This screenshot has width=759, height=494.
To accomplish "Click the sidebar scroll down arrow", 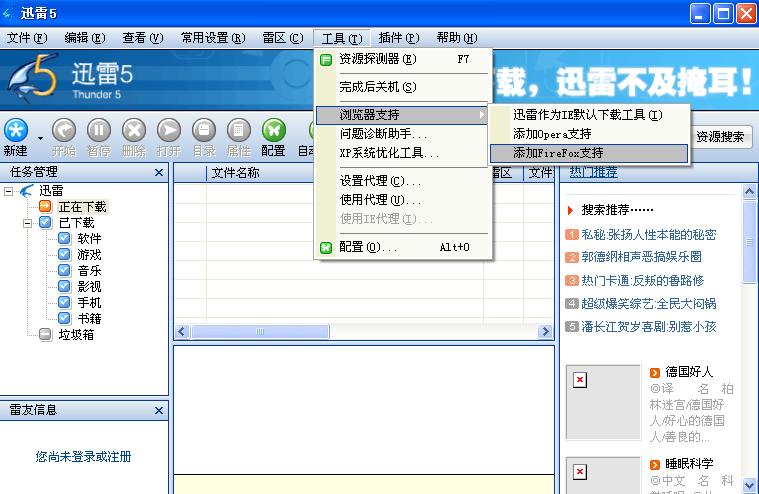I will click(x=749, y=484).
